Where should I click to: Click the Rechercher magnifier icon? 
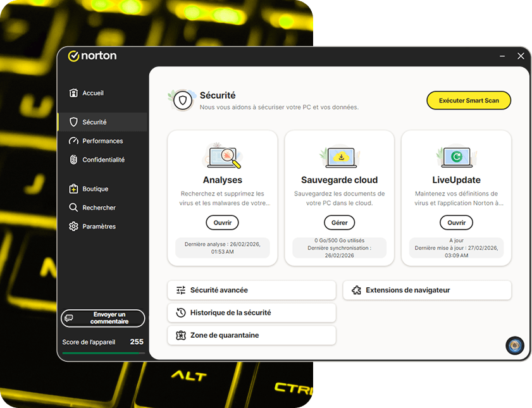(x=75, y=207)
